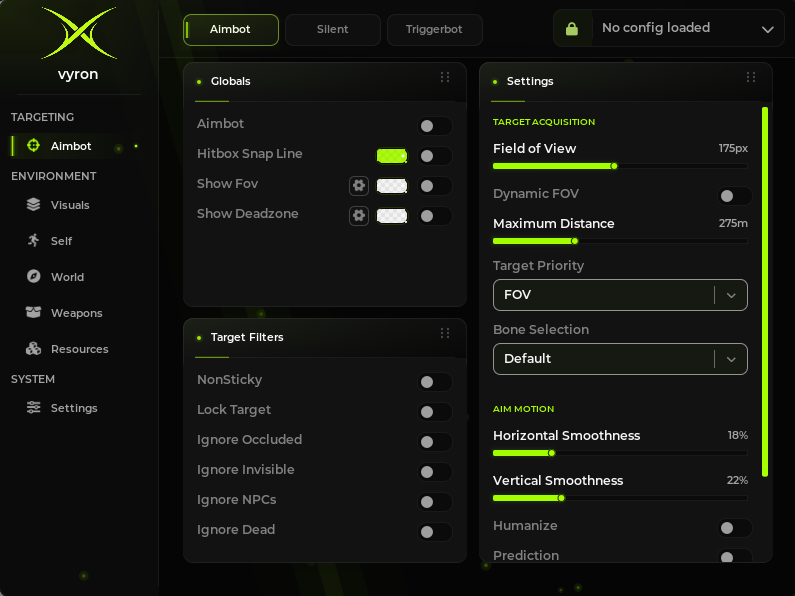Open Self via the running man icon
The height and width of the screenshot is (596, 795).
33,241
